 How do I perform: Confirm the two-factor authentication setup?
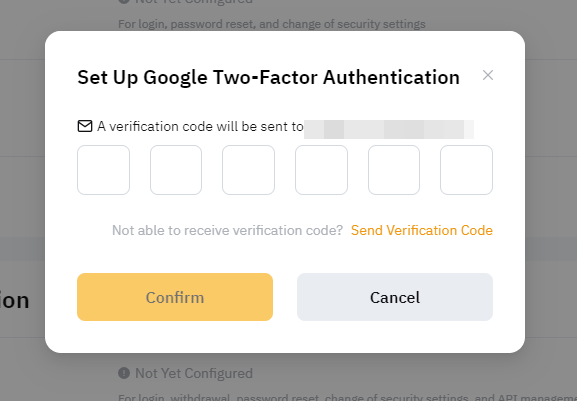[x=175, y=297]
